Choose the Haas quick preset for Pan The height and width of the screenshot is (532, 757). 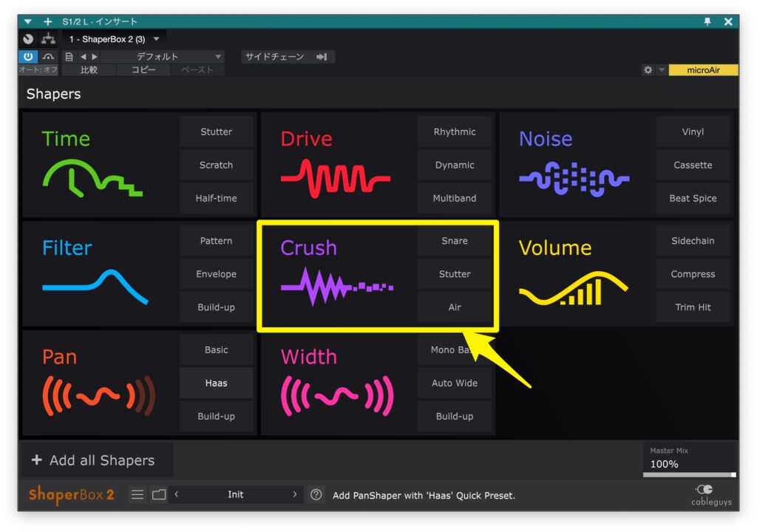[216, 383]
